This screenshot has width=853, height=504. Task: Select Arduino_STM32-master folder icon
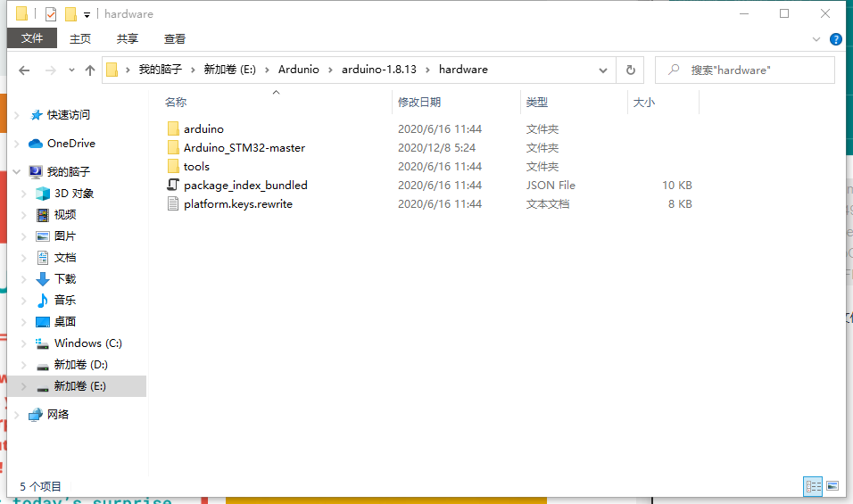173,147
